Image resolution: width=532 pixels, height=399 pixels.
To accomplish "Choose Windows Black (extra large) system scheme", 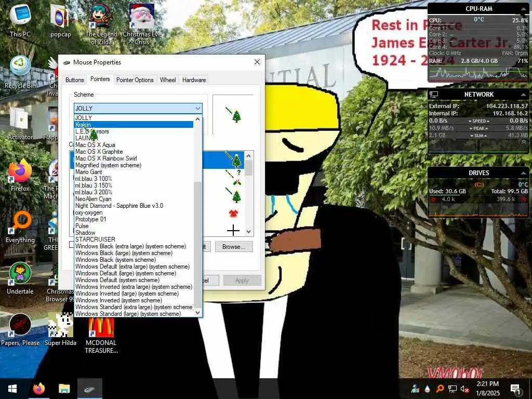I will [134, 246].
